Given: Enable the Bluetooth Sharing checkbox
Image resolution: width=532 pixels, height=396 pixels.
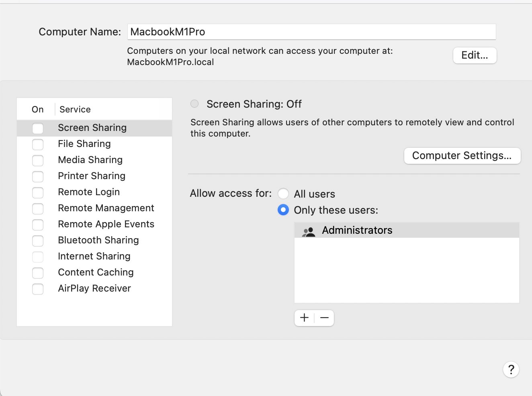Looking at the screenshot, I should tap(38, 241).
